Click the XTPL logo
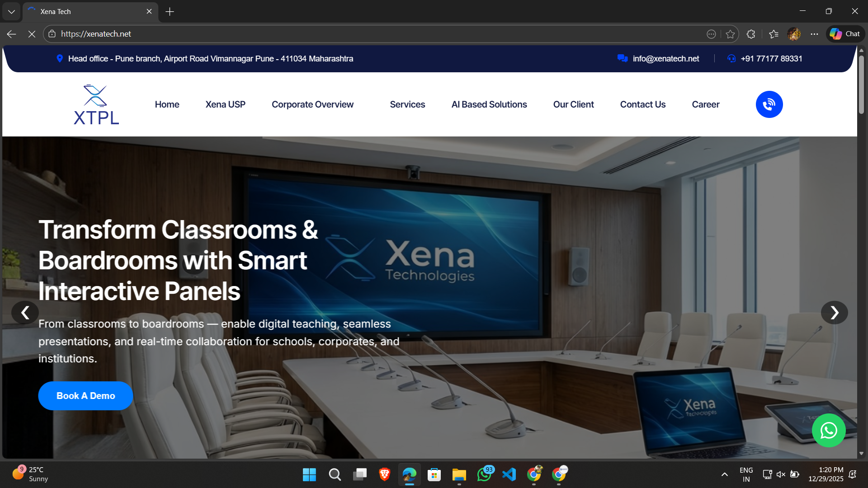Screen dimensions: 868x488 pyautogui.click(x=96, y=104)
